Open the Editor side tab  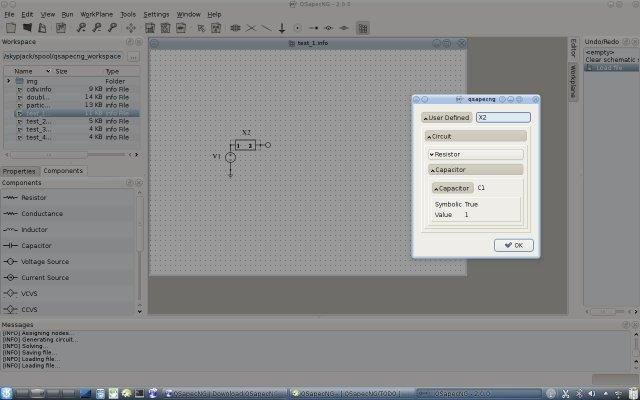pos(573,47)
